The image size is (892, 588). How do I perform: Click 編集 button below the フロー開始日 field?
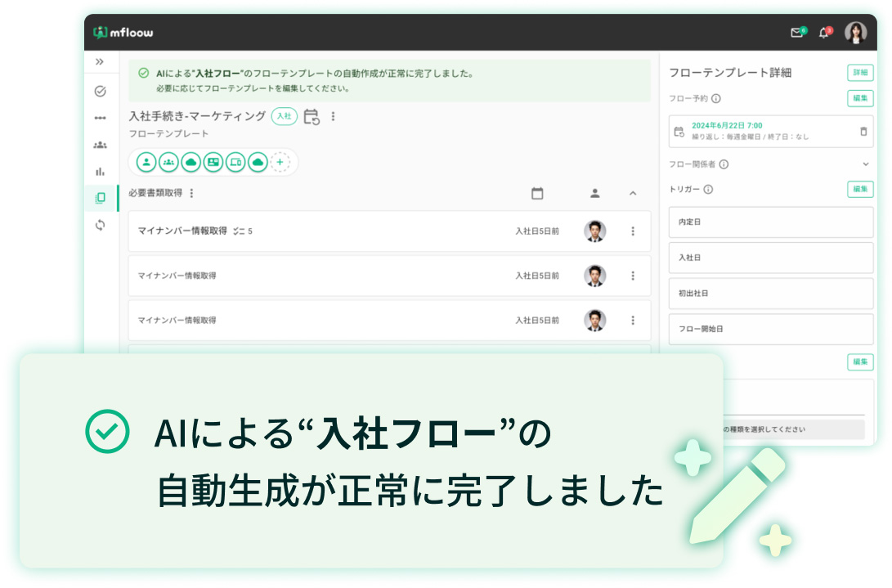click(x=860, y=362)
